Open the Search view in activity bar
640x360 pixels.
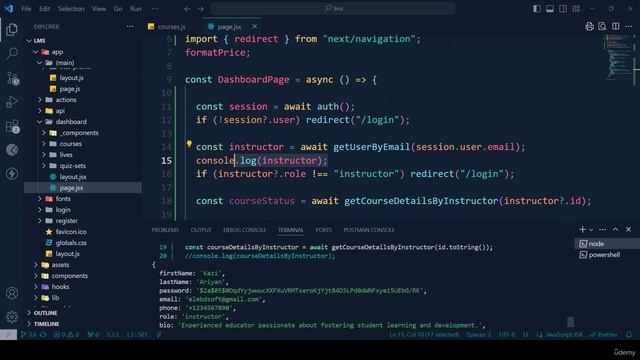[x=12, y=53]
